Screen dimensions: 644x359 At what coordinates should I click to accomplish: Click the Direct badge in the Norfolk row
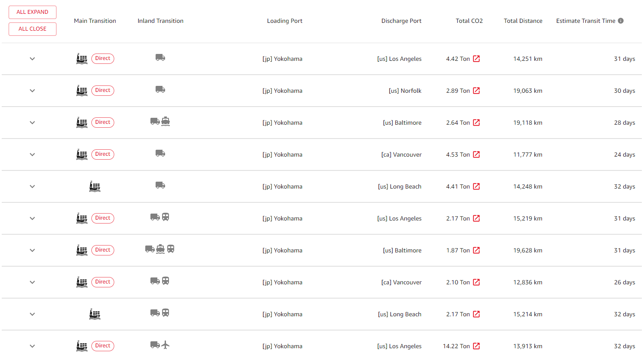103,90
